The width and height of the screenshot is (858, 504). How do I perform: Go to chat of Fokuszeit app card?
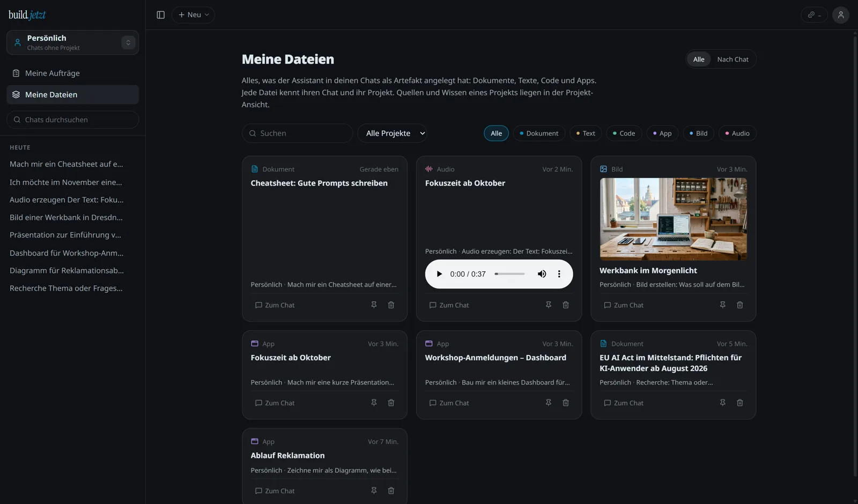tap(275, 403)
